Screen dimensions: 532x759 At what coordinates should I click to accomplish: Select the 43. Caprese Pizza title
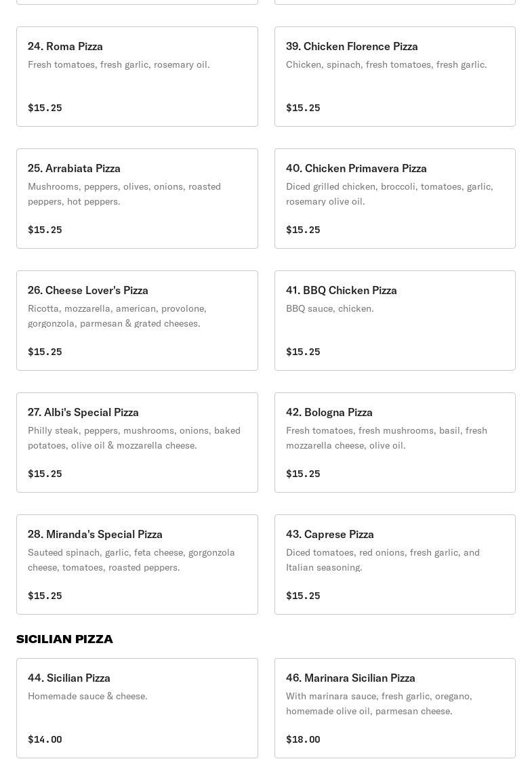tap(330, 534)
